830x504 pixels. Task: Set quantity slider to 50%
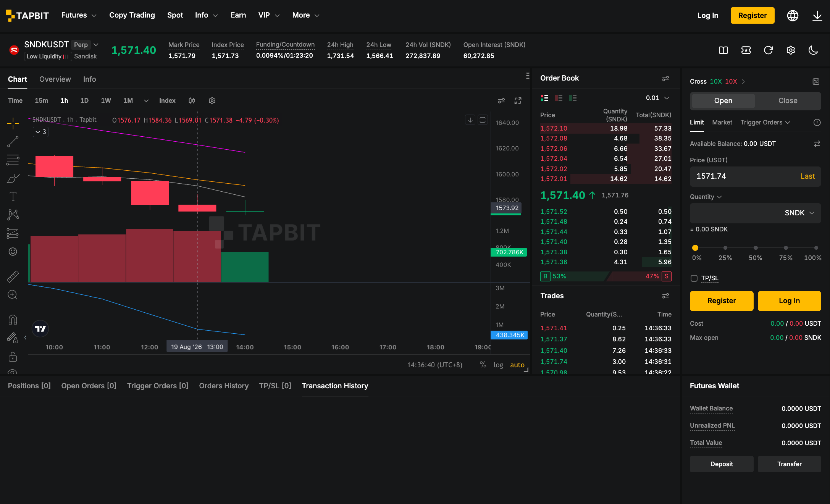[x=756, y=248]
